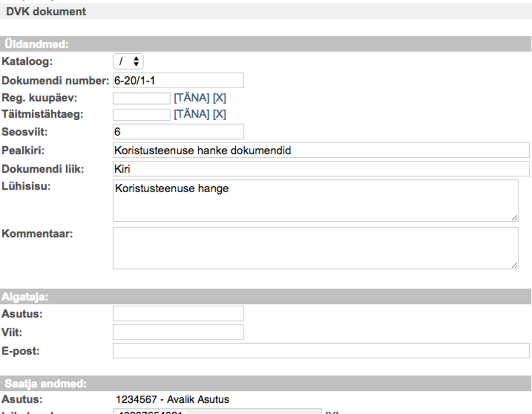This screenshot has height=414, width=532.
Task: Click the Dokumendi number label
Action: coord(56,81)
